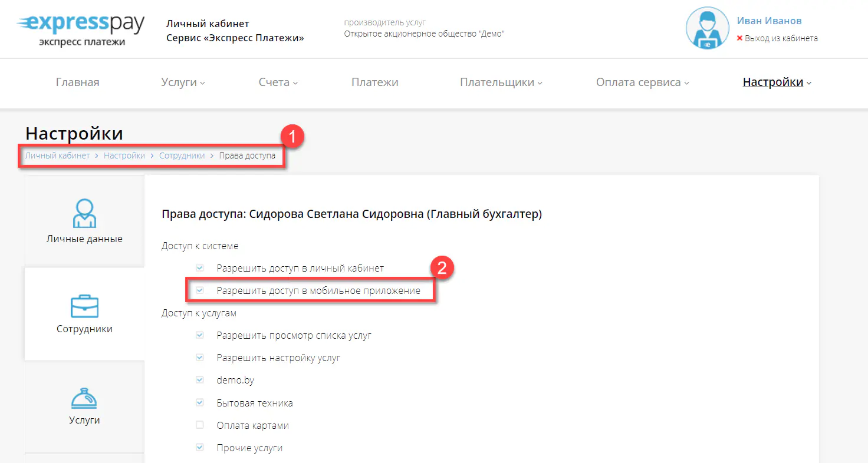
Task: Toggle off Бытовая техника access
Action: [199, 402]
